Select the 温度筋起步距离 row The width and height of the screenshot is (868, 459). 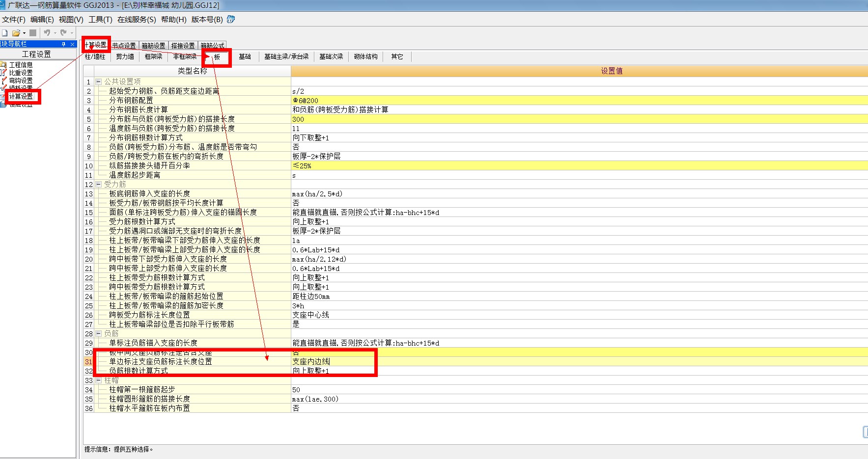(x=135, y=175)
